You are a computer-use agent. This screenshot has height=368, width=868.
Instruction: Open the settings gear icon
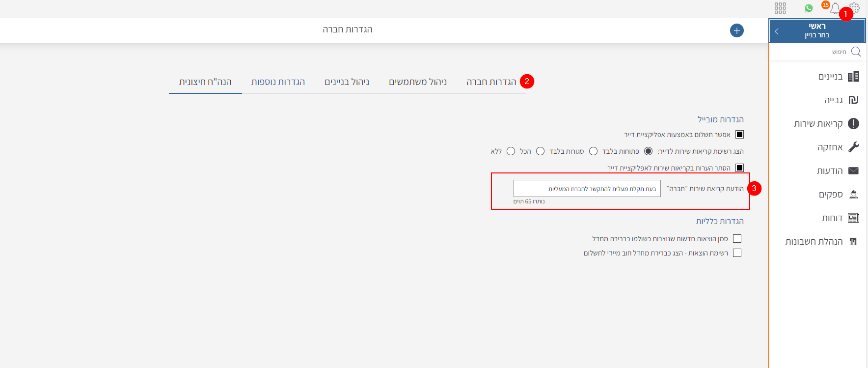point(855,8)
